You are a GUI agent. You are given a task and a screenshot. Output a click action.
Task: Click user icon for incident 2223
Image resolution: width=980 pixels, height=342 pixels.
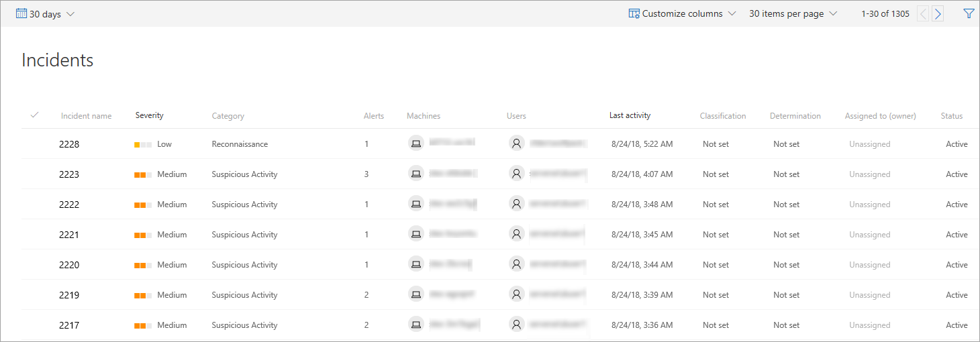(516, 174)
